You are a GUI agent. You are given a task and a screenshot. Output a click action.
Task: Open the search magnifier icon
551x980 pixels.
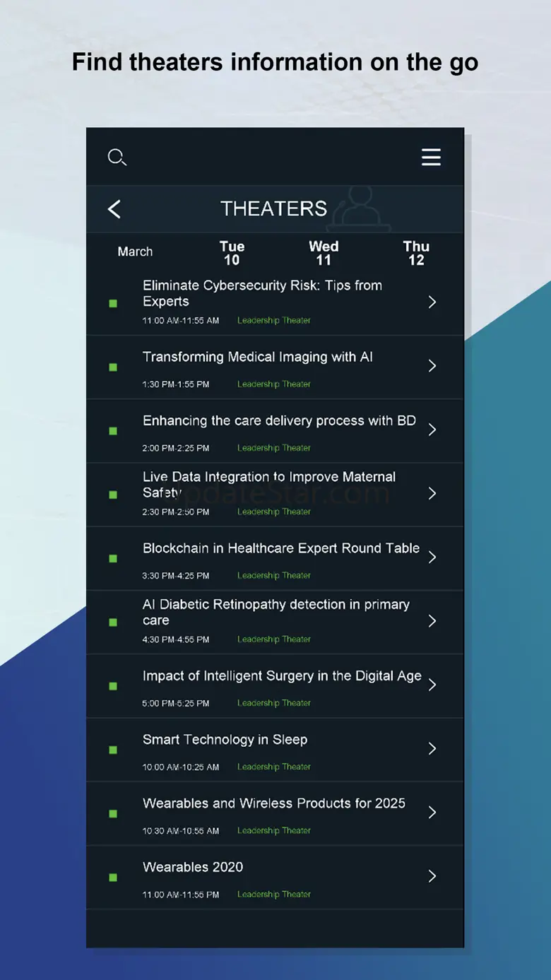coord(117,157)
